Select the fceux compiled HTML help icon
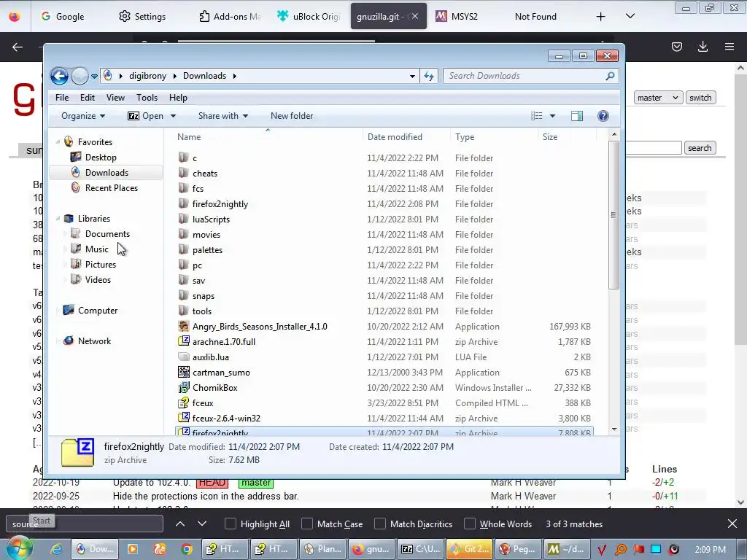Viewport: 747px width, 560px height. pos(183,402)
